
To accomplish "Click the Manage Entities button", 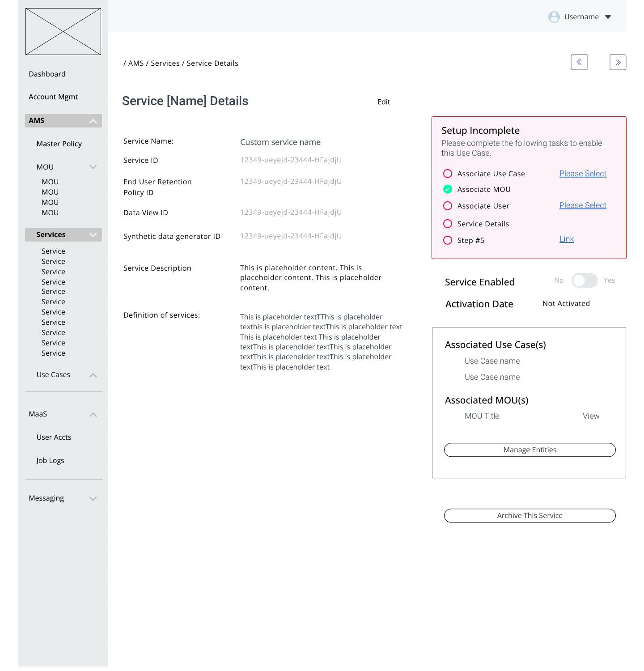I will pos(530,450).
